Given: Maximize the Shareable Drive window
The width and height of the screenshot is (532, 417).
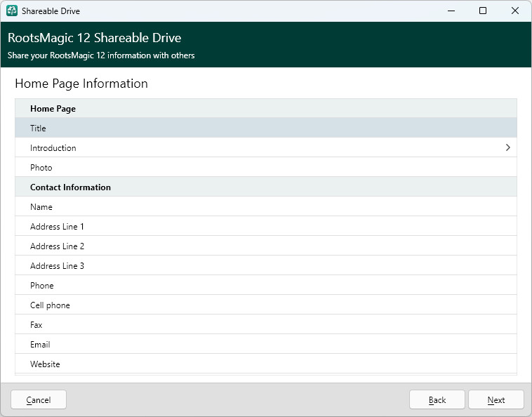Looking at the screenshot, I should pyautogui.click(x=482, y=11).
